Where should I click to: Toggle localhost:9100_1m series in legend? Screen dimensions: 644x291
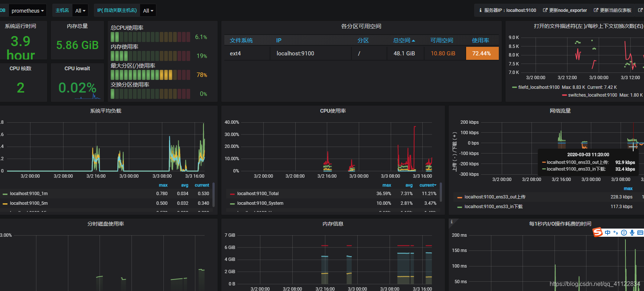(29, 194)
